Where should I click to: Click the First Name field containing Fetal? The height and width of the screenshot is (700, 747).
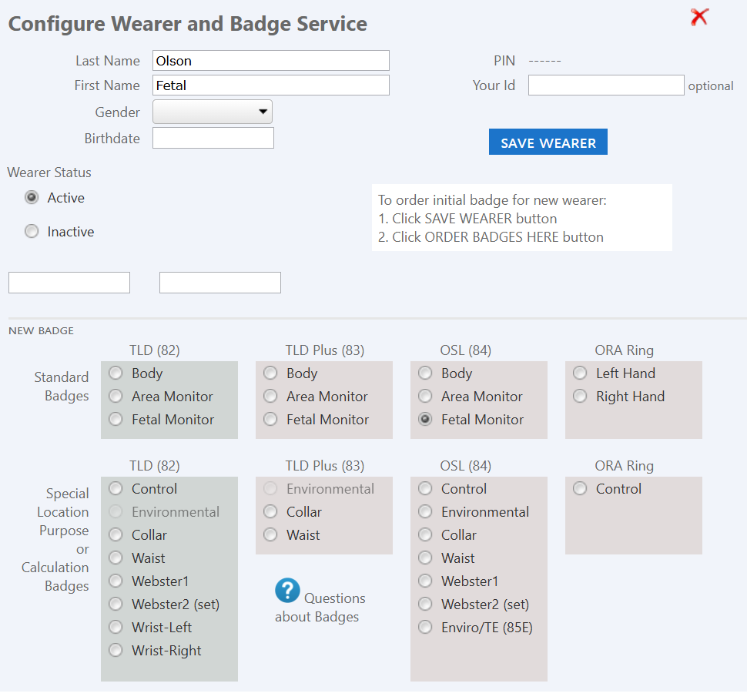[x=271, y=85]
